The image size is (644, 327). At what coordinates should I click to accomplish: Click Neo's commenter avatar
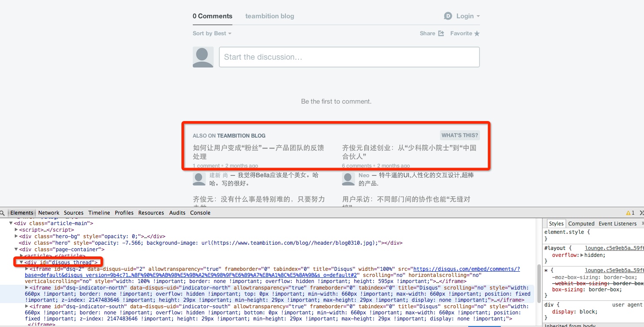click(349, 179)
